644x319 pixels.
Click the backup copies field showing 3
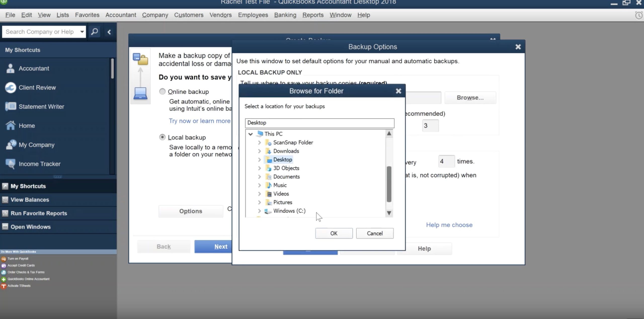click(430, 125)
